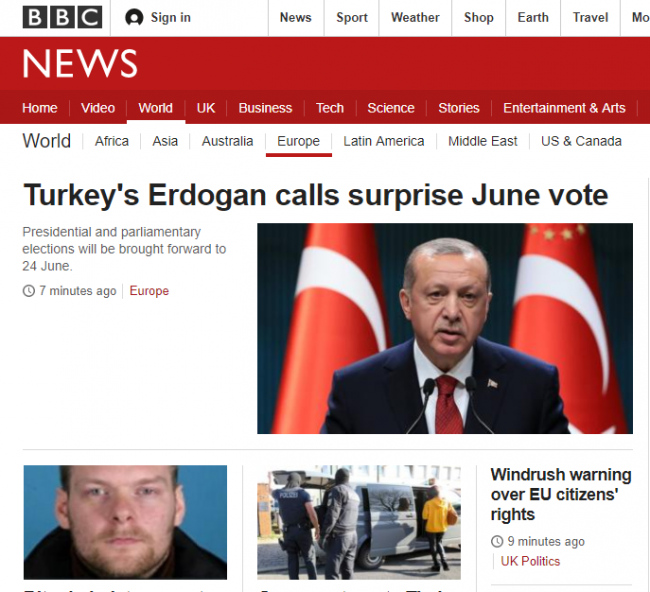Switch to the Tech news tab
Viewport: 650px width, 592px height.
click(x=330, y=108)
